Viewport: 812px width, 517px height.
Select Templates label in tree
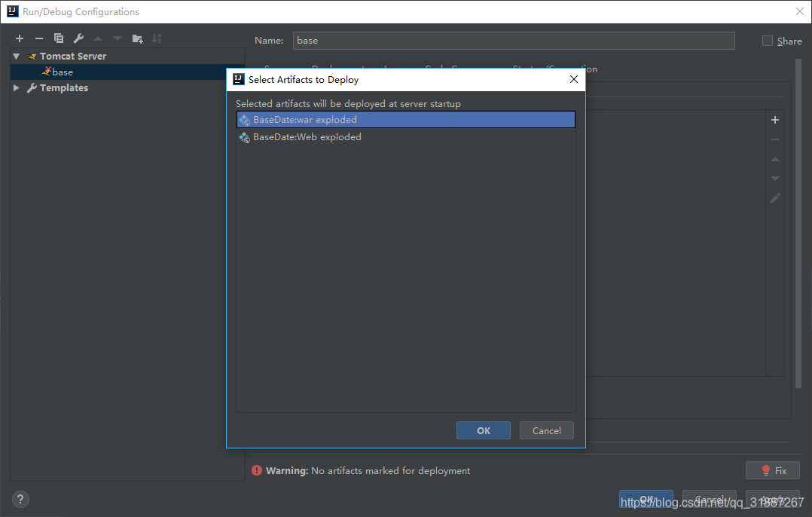(64, 87)
